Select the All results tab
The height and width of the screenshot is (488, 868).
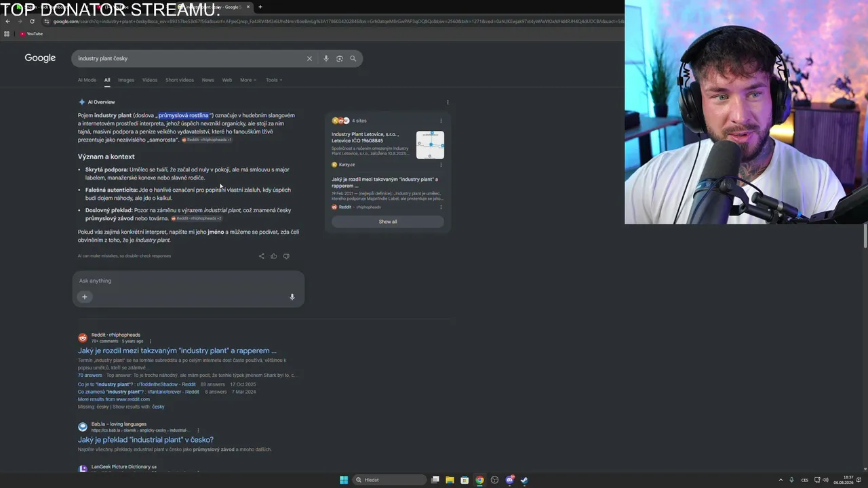pyautogui.click(x=107, y=80)
